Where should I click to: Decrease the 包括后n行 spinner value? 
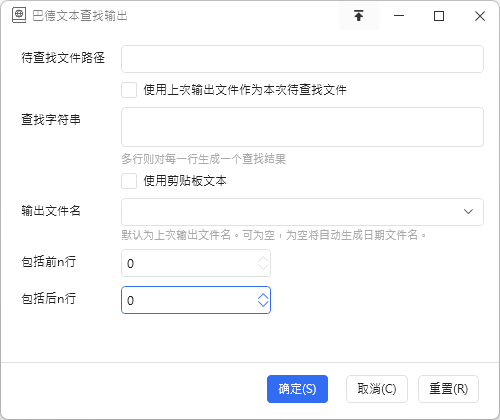(263, 304)
